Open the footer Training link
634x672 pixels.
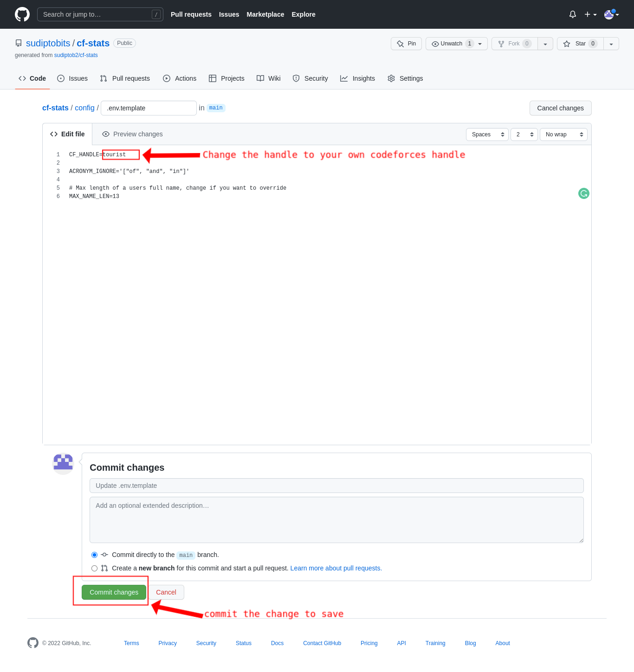(x=435, y=643)
